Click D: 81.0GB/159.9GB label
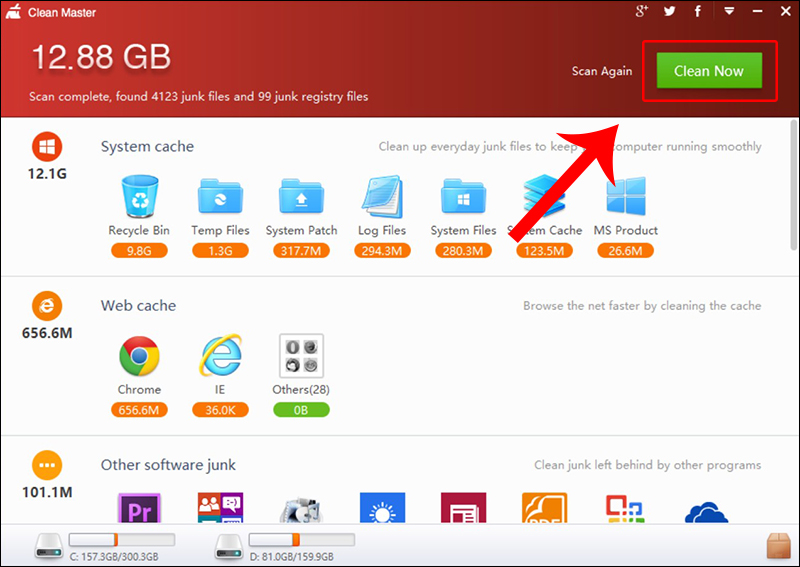The width and height of the screenshot is (800, 567). 291,556
